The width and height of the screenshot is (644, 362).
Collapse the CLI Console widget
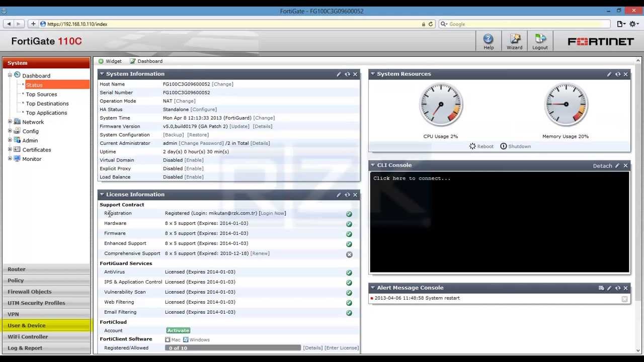[x=373, y=165]
